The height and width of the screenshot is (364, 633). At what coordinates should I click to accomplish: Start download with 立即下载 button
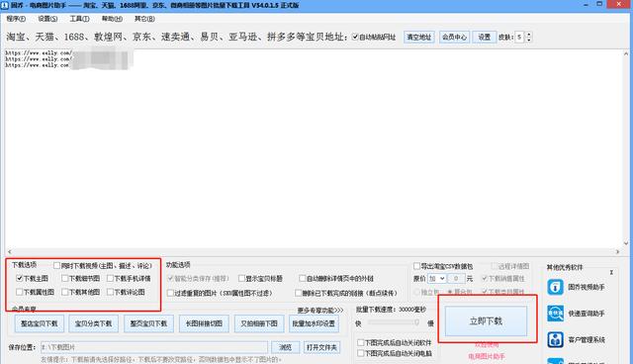(486, 320)
